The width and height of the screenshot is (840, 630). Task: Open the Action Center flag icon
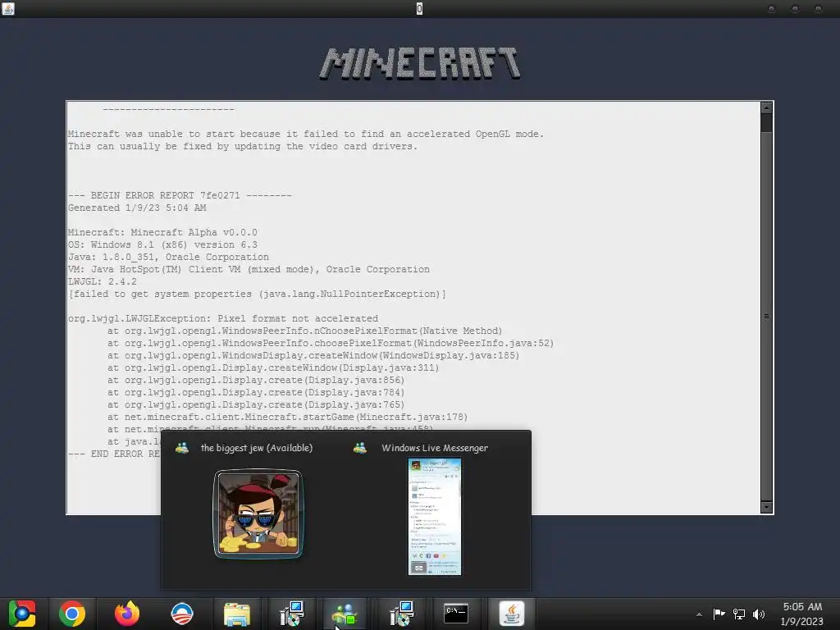pos(719,614)
